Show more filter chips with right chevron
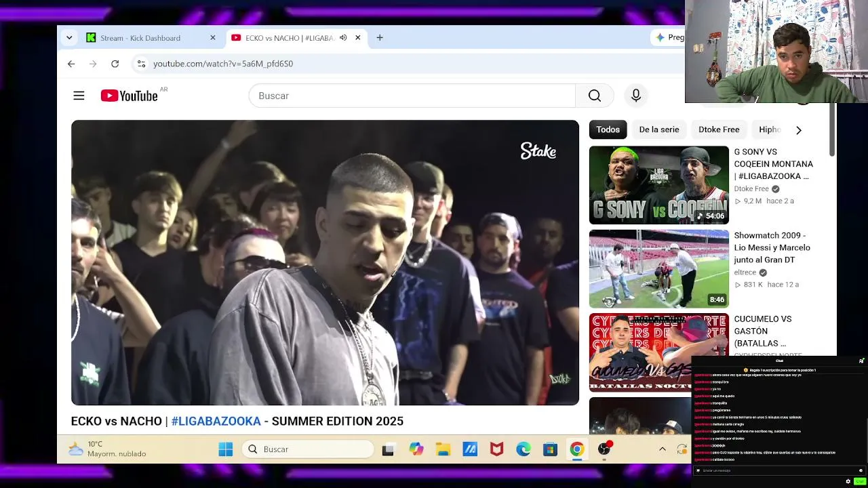 click(x=798, y=130)
